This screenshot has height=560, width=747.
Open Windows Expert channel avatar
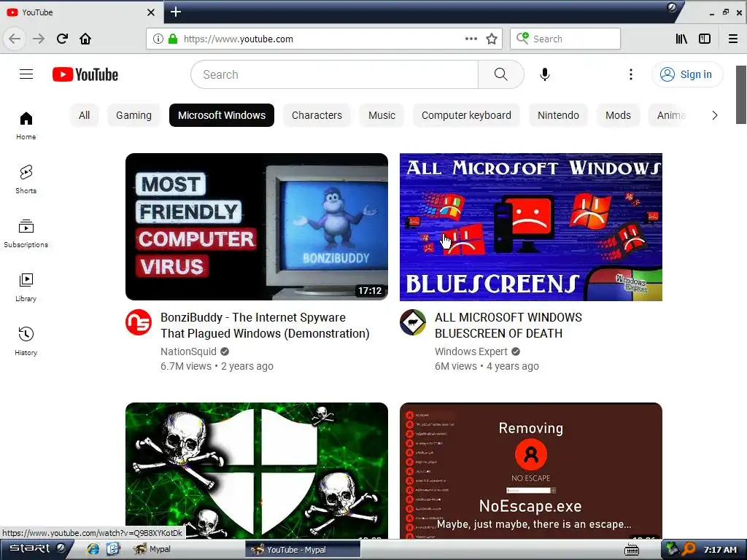pyautogui.click(x=413, y=322)
